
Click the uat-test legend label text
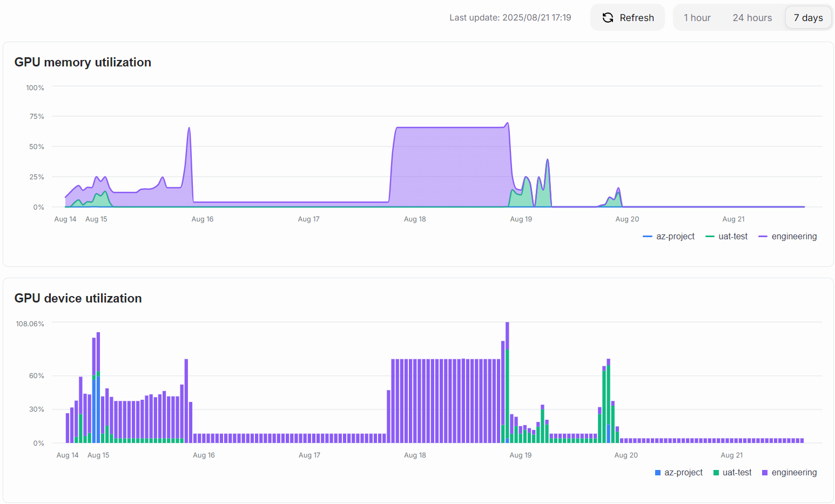coord(732,236)
